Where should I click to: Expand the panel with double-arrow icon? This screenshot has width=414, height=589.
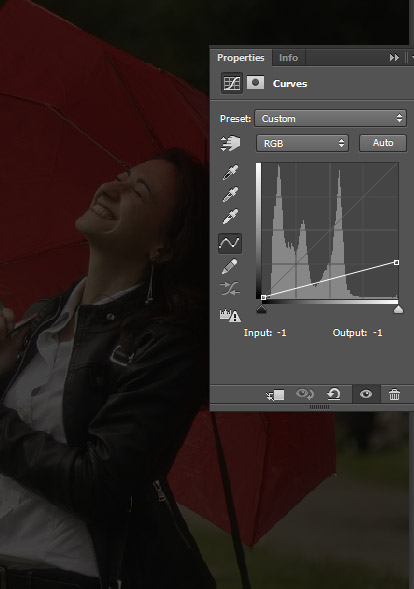point(394,57)
